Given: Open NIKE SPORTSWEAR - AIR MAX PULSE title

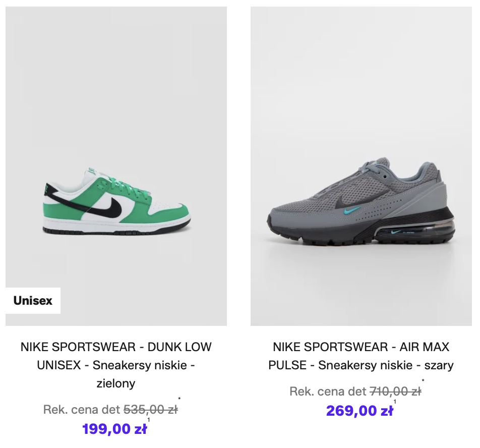Looking at the screenshot, I should click(361, 356).
